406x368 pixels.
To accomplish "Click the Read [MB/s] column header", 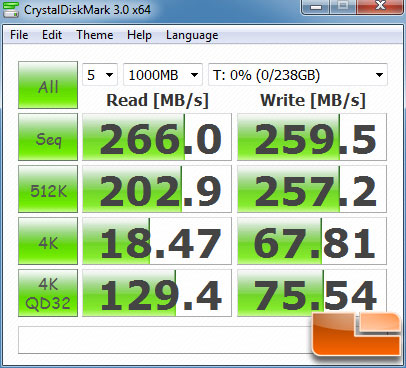I will click(x=157, y=100).
